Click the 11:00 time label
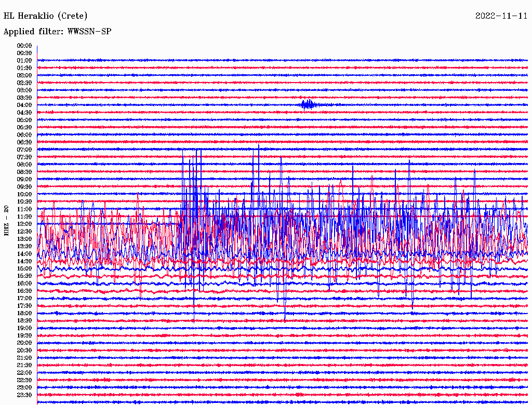This screenshot has height=405, width=532. click(24, 209)
